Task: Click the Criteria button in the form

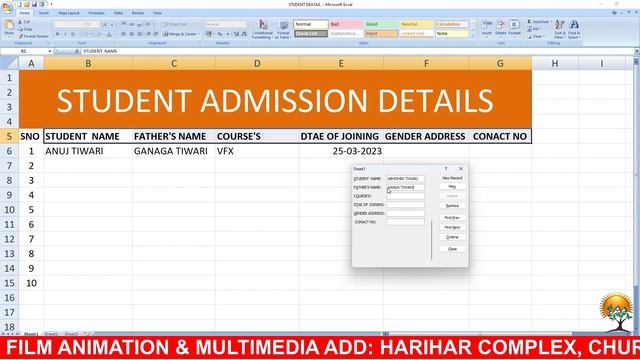Action: pyautogui.click(x=452, y=237)
